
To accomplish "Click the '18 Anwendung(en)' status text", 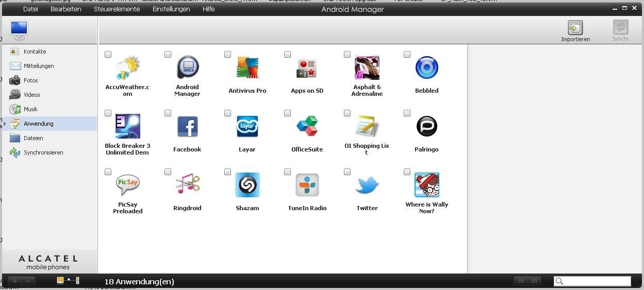I will 139,281.
